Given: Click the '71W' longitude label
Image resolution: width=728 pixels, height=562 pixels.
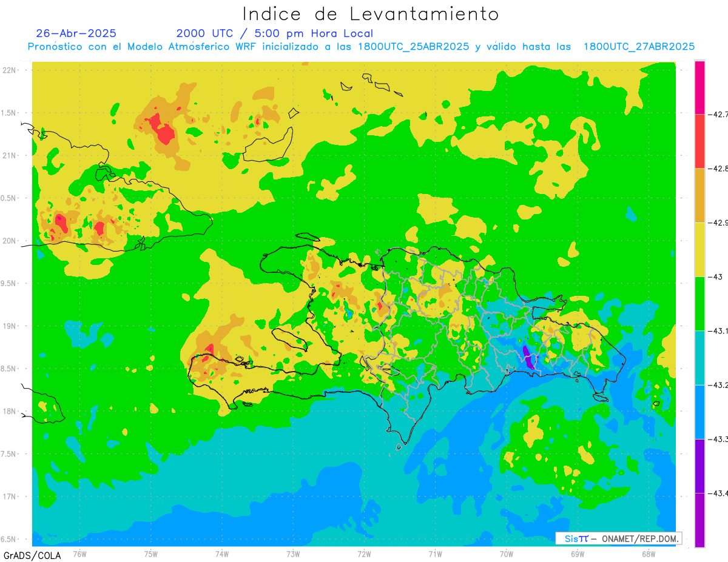Looking at the screenshot, I should pos(435,554).
